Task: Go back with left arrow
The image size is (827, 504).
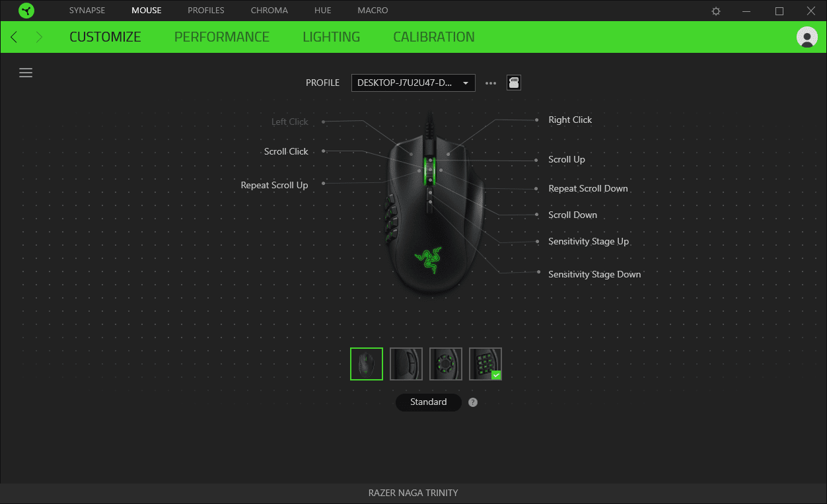Action: (15, 37)
